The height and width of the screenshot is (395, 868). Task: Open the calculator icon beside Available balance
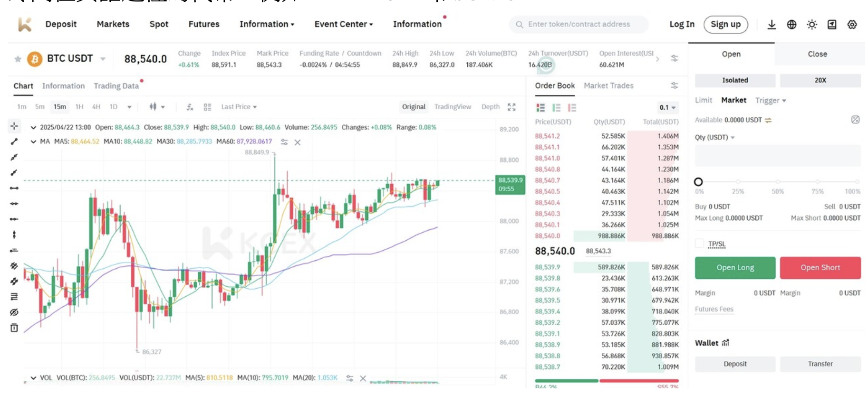click(x=855, y=120)
